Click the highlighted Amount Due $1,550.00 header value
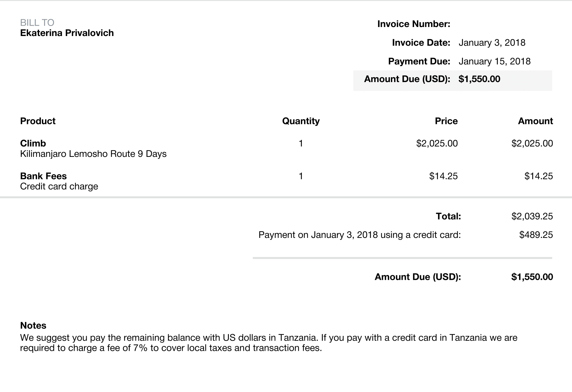 [x=479, y=79]
